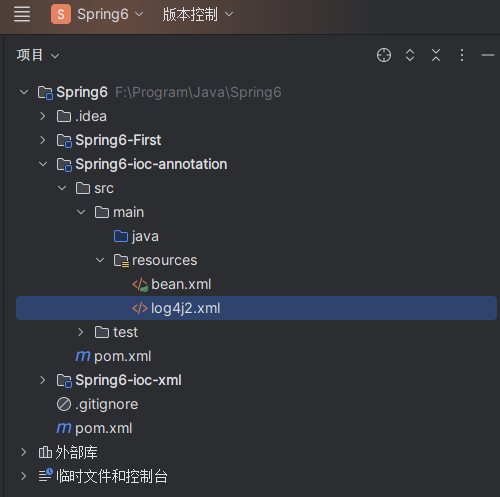500x497 pixels.
Task: Select log4j2.xml file name
Action: pos(186,308)
